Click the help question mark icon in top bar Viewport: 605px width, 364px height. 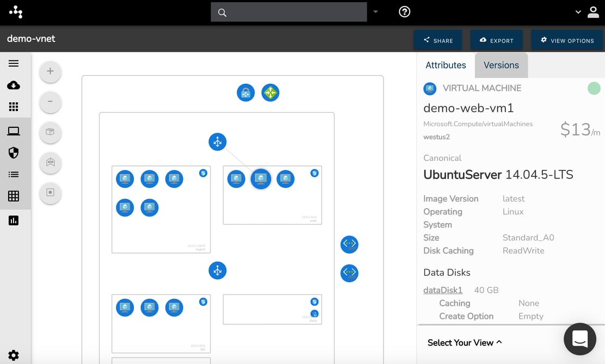coord(404,11)
